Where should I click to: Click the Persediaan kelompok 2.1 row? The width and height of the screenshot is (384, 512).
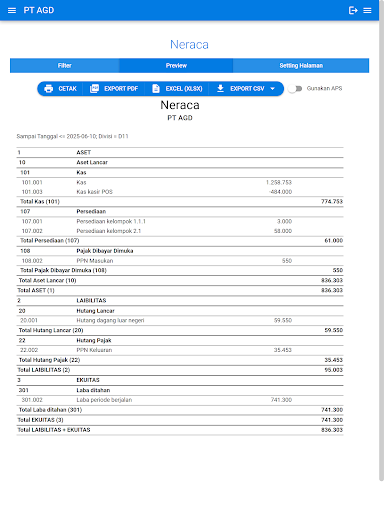(x=180, y=231)
